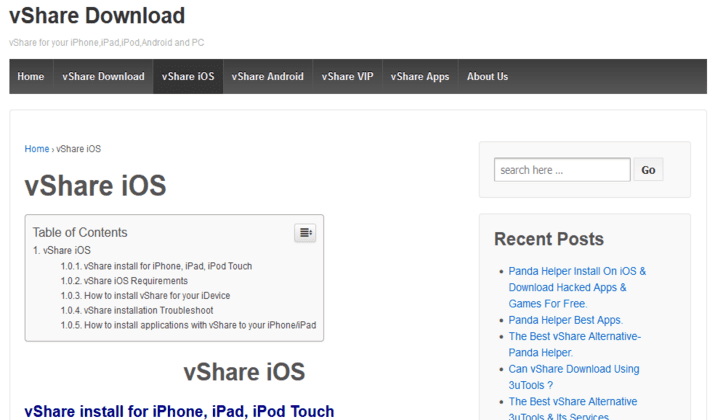Viewport: 715px width, 420px height.
Task: Open 'Can vShare Download Using 3uTools ?' post
Action: (574, 377)
